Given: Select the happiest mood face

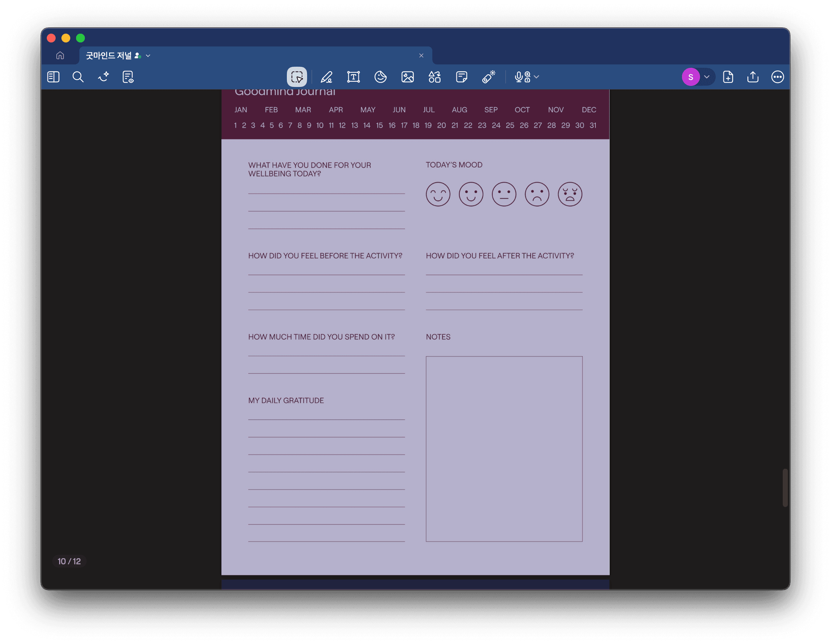Looking at the screenshot, I should pyautogui.click(x=438, y=194).
